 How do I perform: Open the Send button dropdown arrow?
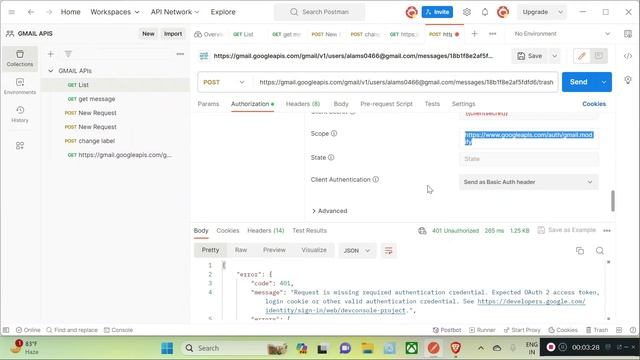(604, 82)
